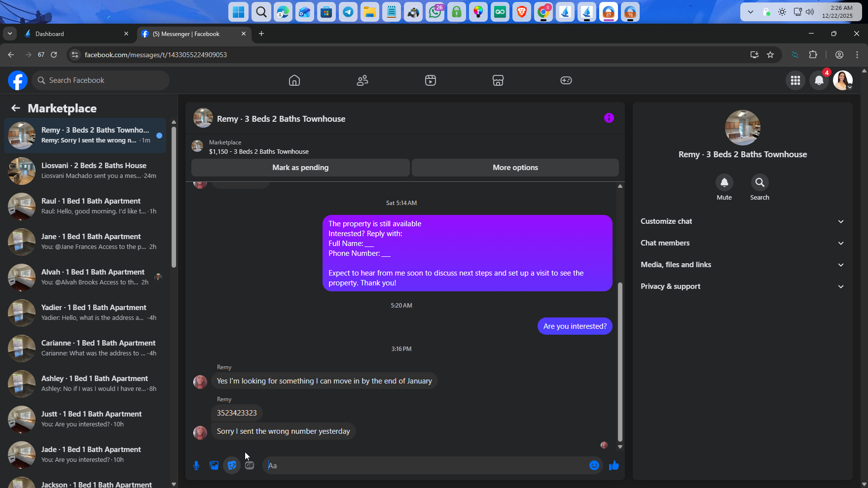Open a new browser tab
Screen dimensions: 868x488
tap(261, 34)
